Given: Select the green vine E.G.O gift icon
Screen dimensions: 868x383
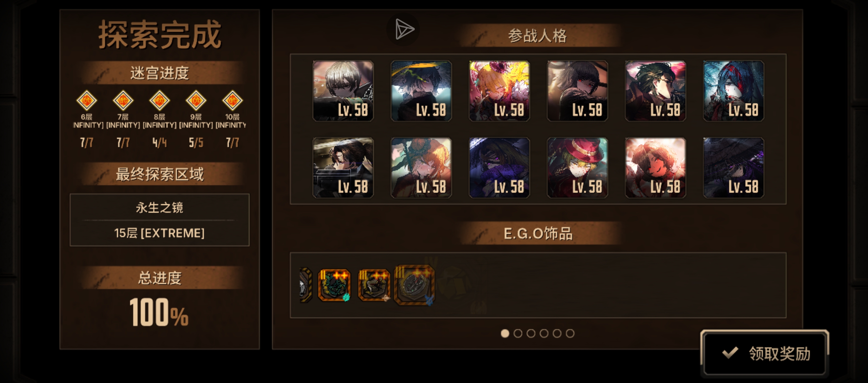Looking at the screenshot, I should (x=335, y=285).
